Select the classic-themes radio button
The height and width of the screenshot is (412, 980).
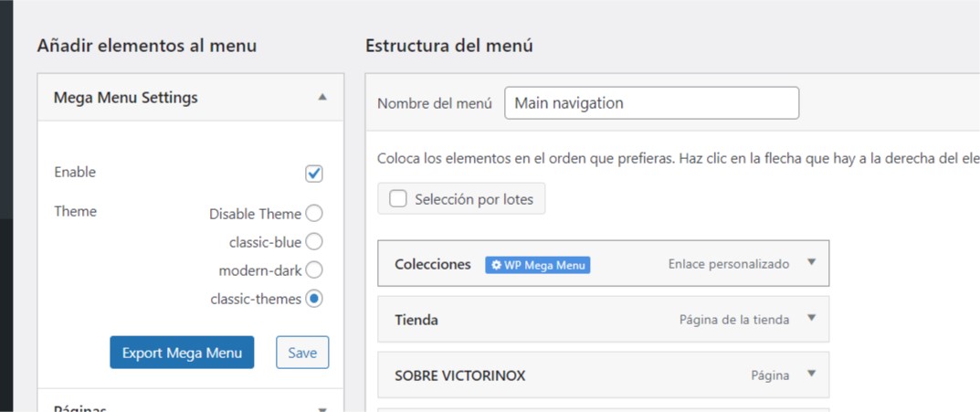tap(314, 299)
